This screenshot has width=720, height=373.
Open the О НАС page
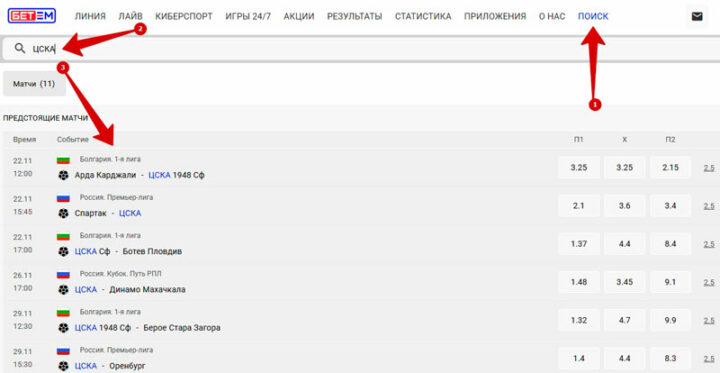point(552,17)
